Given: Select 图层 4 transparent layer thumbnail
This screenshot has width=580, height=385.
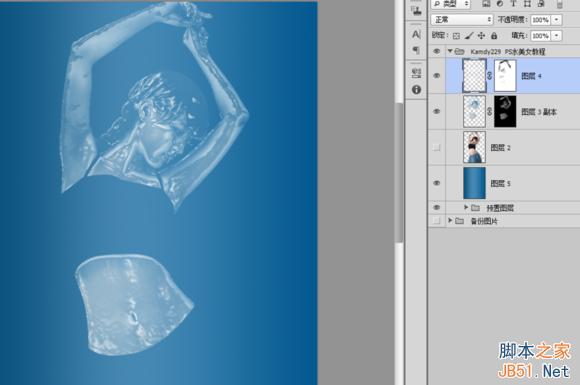Looking at the screenshot, I should (474, 76).
